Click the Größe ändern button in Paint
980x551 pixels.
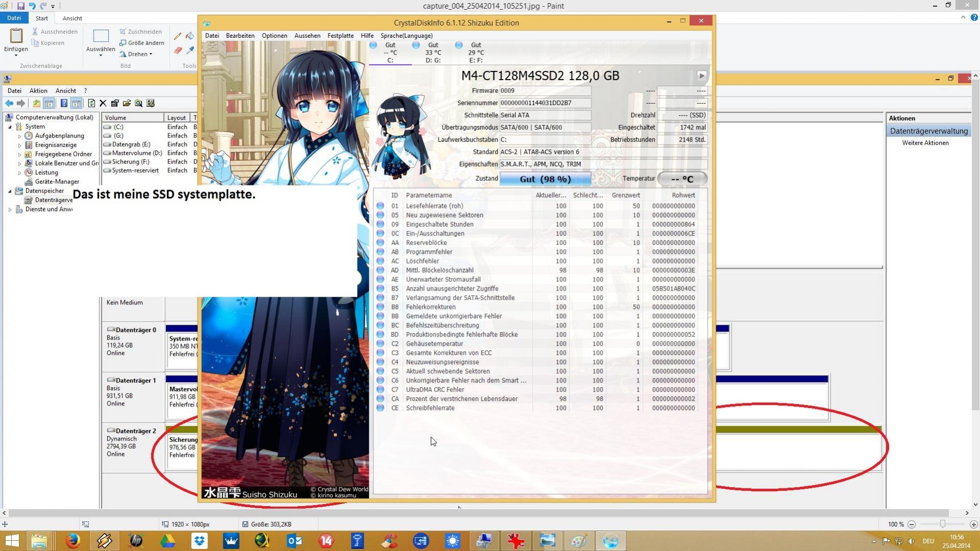(142, 43)
